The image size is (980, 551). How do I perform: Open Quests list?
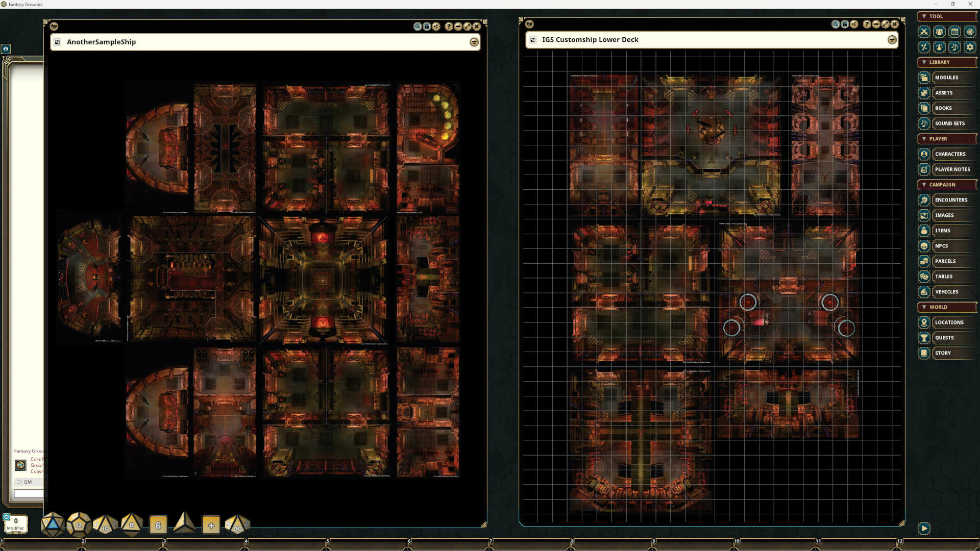947,338
